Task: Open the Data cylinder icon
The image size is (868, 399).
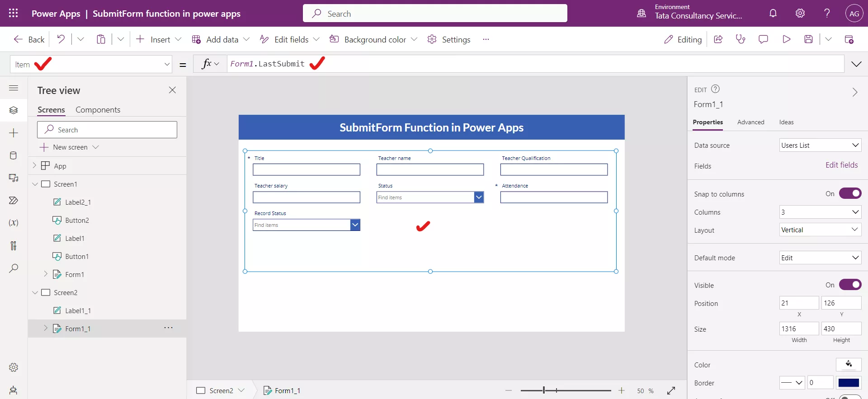Action: tap(14, 155)
